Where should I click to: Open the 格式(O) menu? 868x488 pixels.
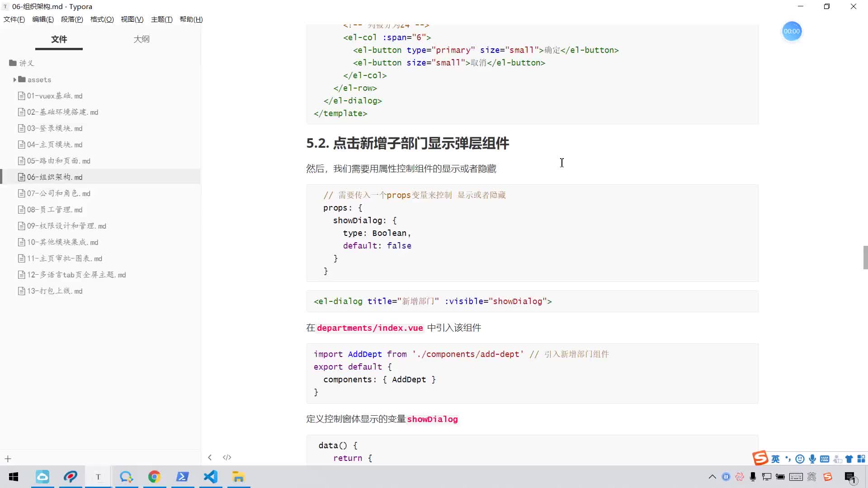click(102, 19)
